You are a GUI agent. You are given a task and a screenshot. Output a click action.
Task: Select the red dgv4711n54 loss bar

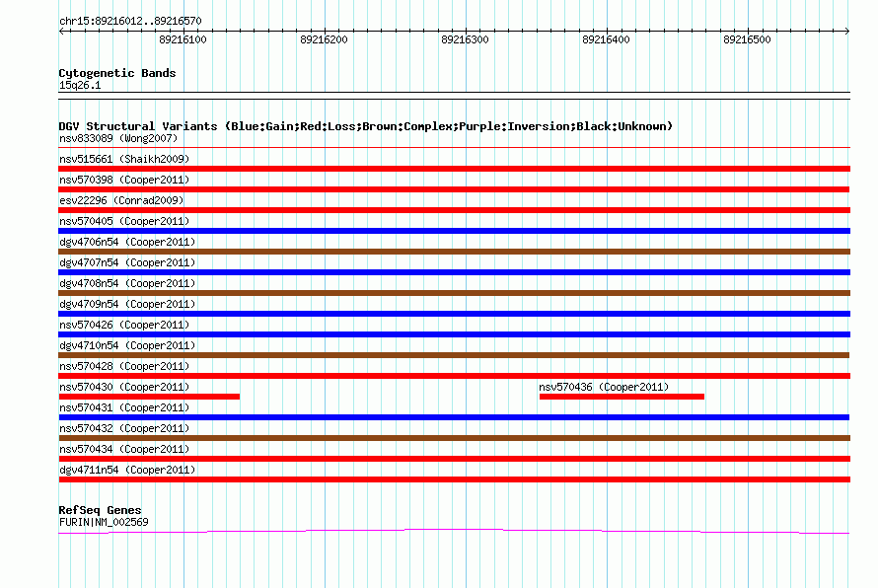point(454,479)
